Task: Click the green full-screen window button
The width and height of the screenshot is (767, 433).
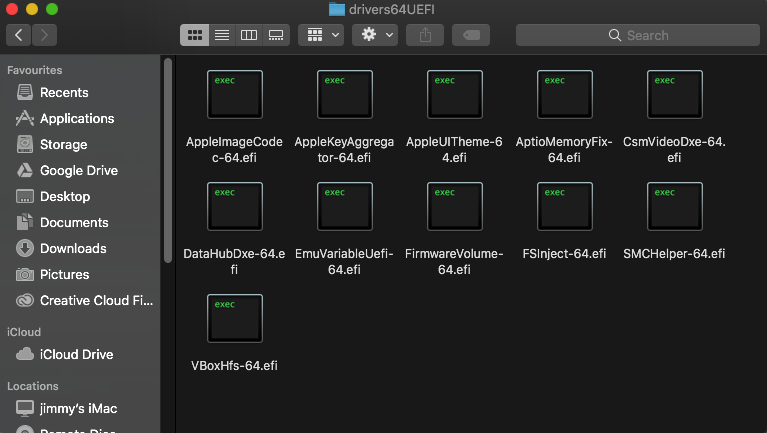Action: click(52, 9)
